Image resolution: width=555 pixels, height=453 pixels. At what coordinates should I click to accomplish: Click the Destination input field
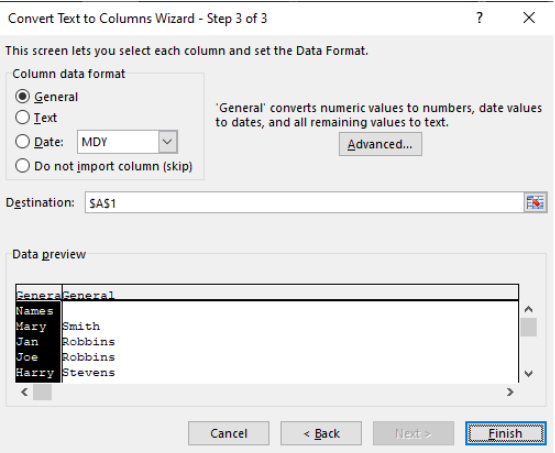(304, 203)
